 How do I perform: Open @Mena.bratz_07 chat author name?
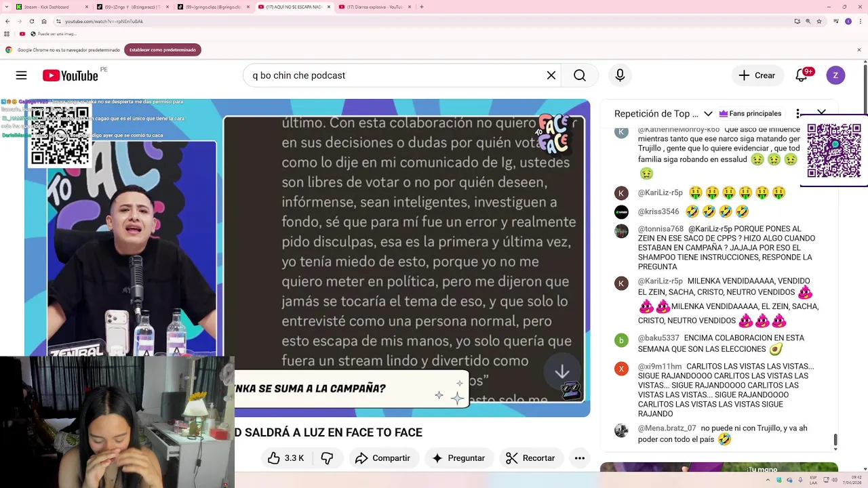(667, 428)
